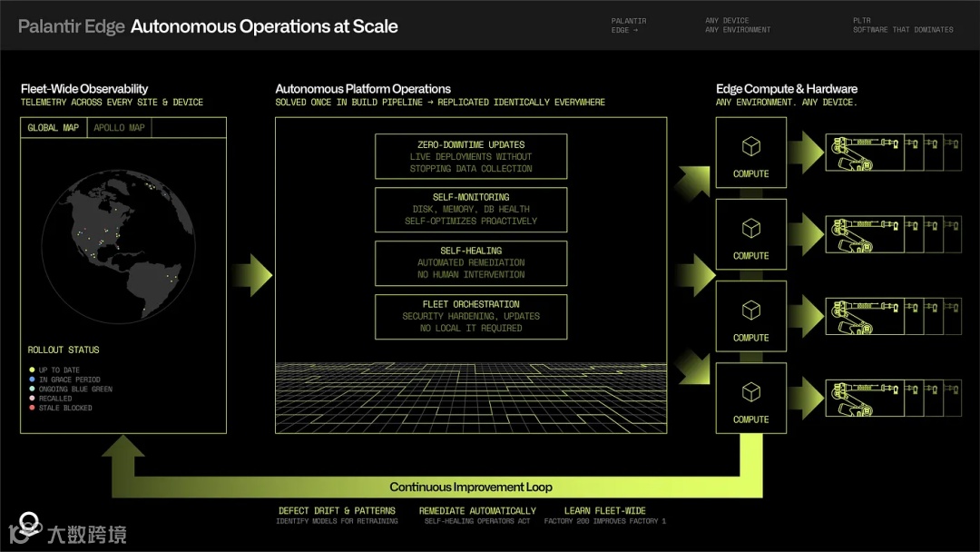Click the Edge Compute & Hardware heading

[787, 89]
